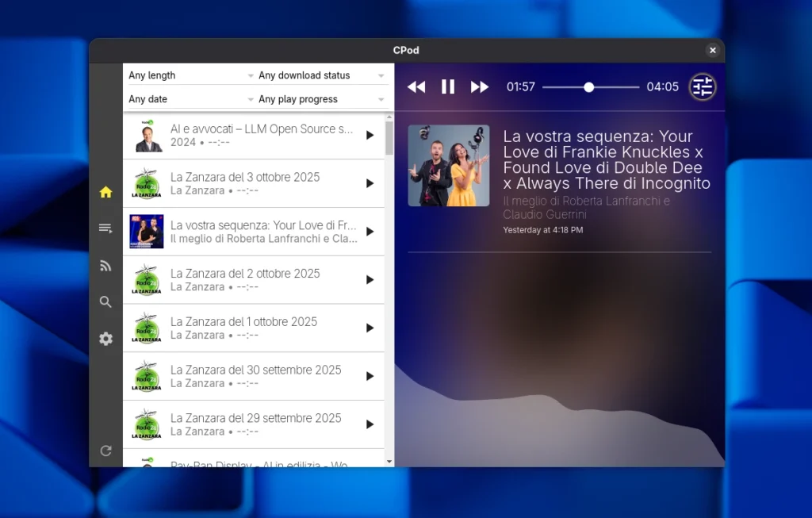Open the playback queue from the sidebar

[x=105, y=228]
